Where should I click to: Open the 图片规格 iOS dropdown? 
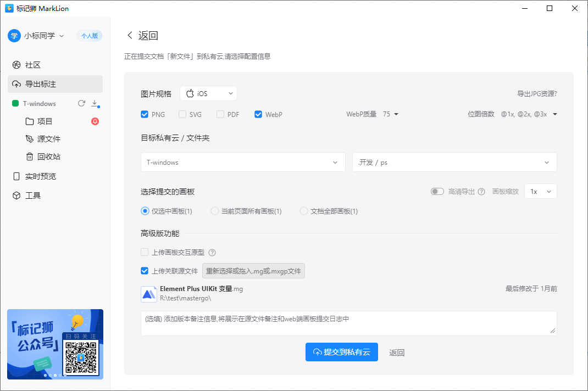tap(208, 93)
